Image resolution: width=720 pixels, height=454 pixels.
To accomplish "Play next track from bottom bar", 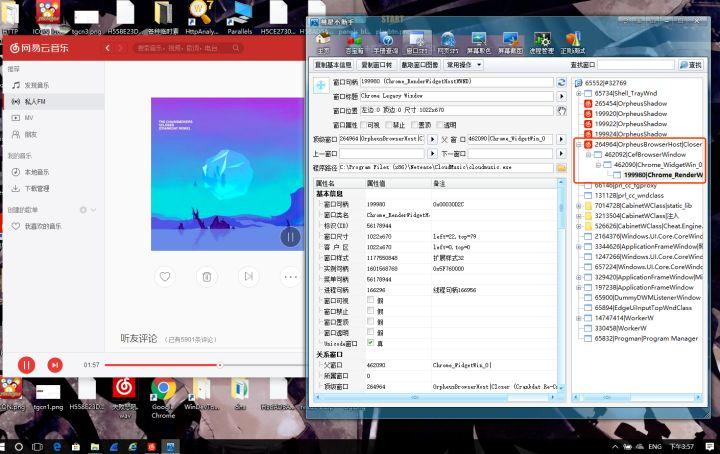I will tap(55, 365).
